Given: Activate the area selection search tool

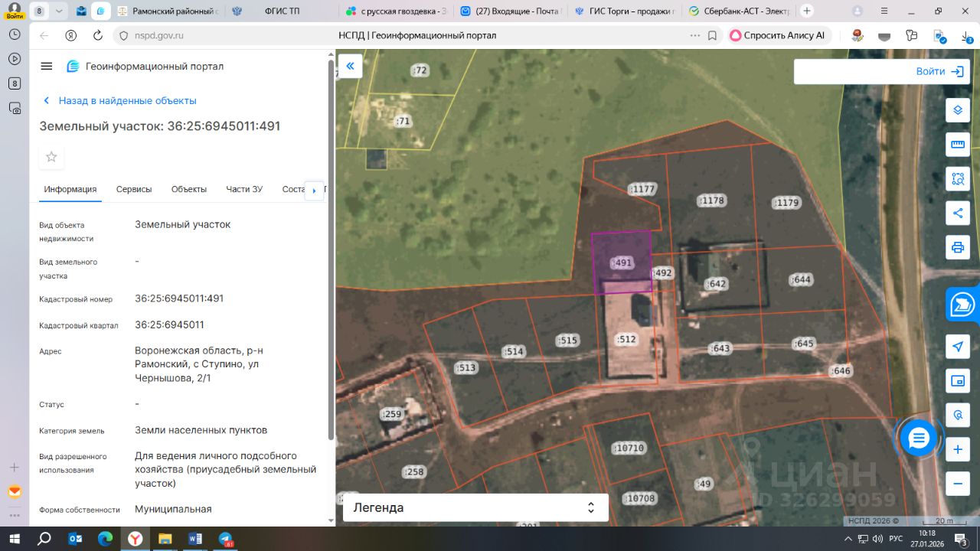Looking at the screenshot, I should (x=957, y=179).
